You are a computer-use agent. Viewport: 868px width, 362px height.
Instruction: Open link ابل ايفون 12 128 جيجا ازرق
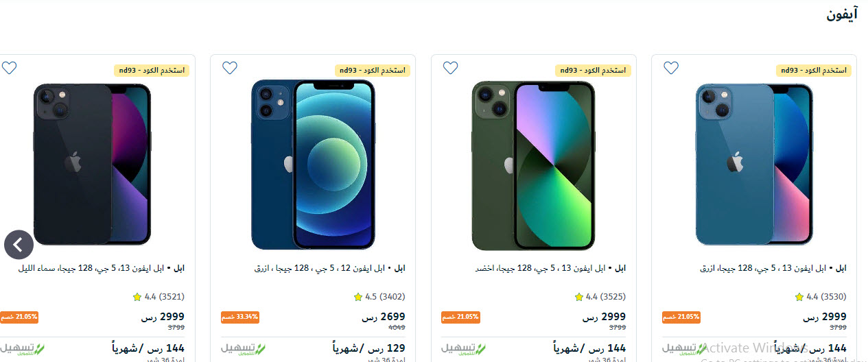coord(329,268)
